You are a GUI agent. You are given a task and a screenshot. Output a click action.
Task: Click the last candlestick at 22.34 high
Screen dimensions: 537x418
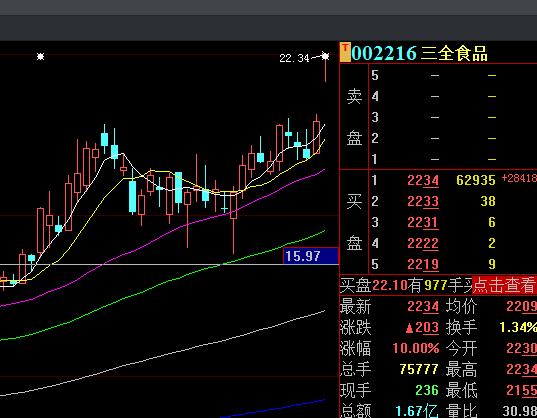(x=325, y=68)
